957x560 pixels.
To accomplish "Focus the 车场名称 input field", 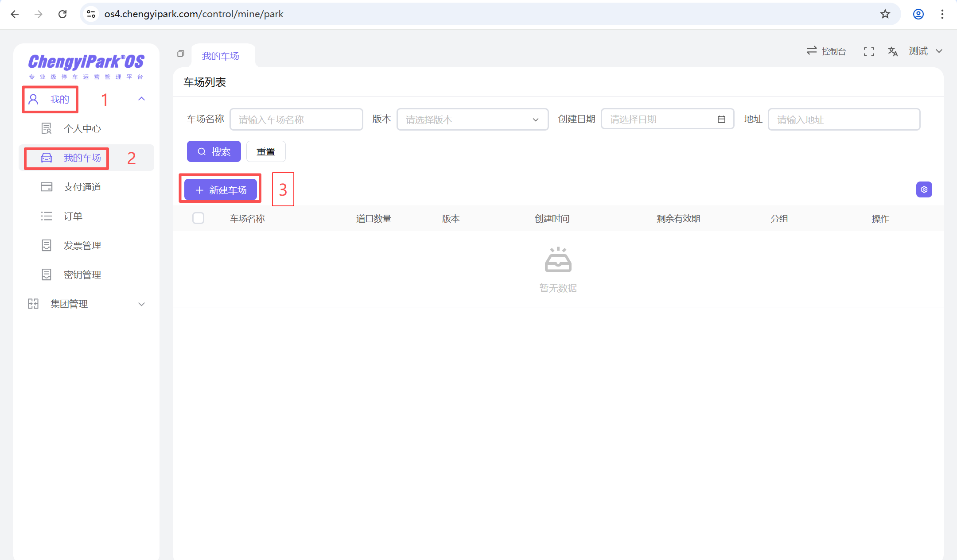I will pos(296,120).
